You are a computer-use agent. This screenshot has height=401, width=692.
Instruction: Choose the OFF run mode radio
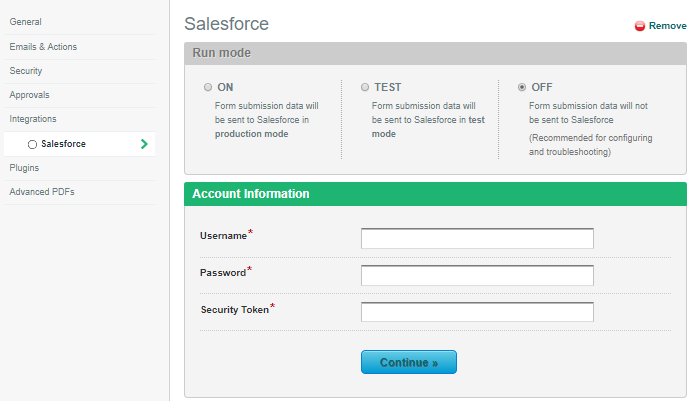coord(522,87)
